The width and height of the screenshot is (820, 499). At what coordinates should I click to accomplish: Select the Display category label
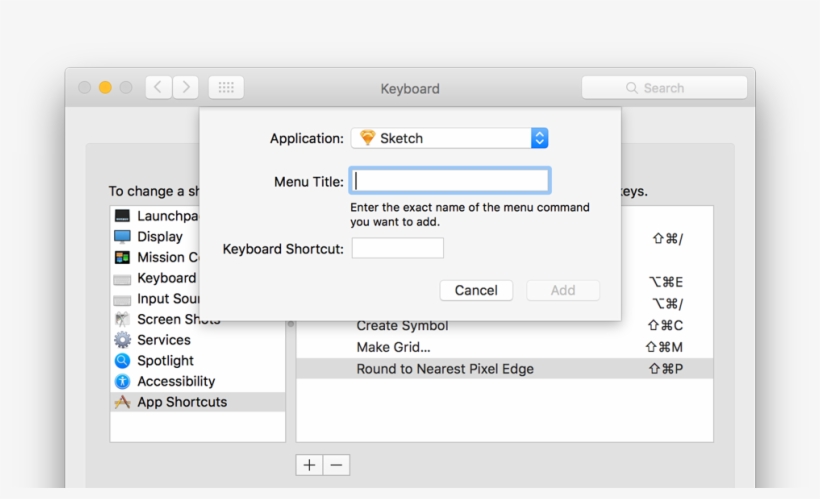tap(160, 236)
